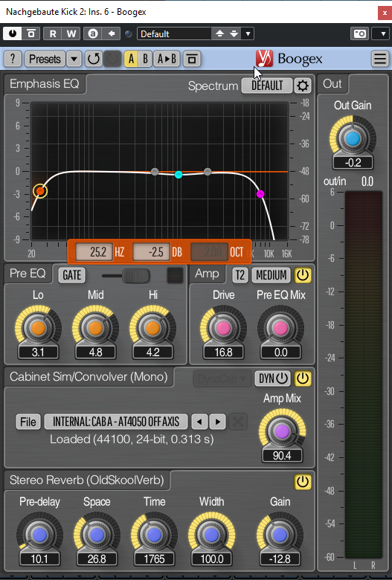
Task: Copy A state to B button
Action: pyautogui.click(x=167, y=59)
